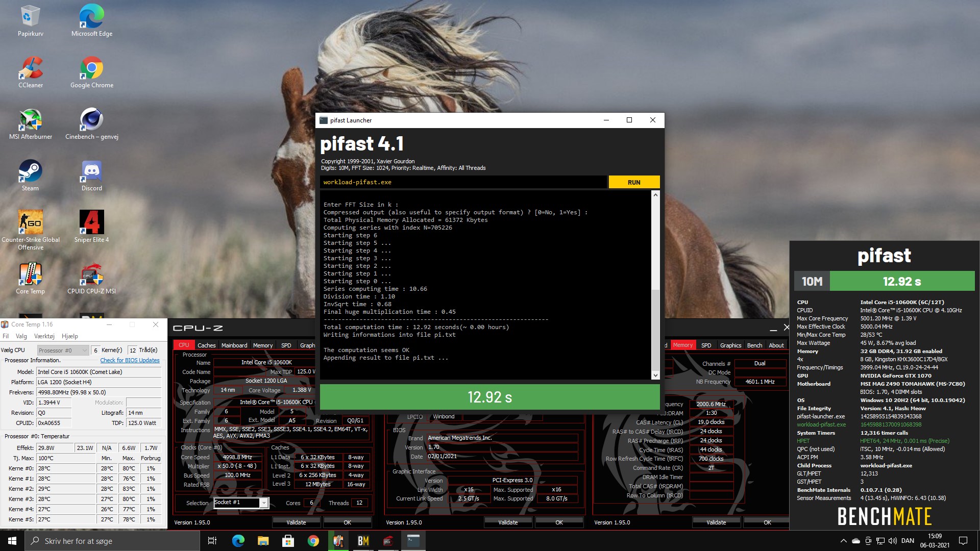Switch to pifast console taskbar icon

[413, 541]
